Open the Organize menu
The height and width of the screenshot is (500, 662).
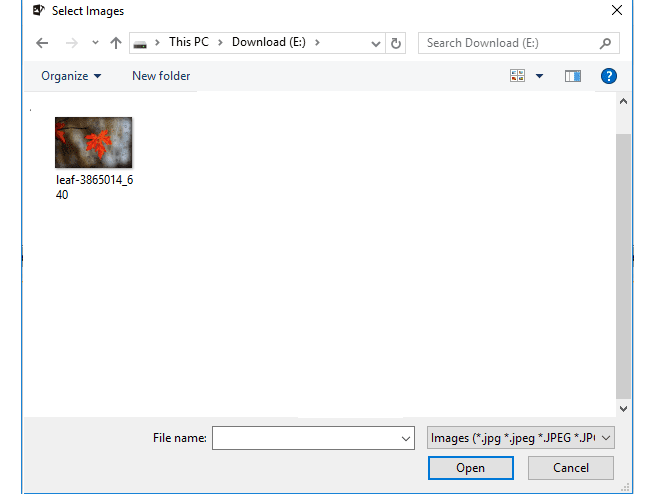[71, 76]
